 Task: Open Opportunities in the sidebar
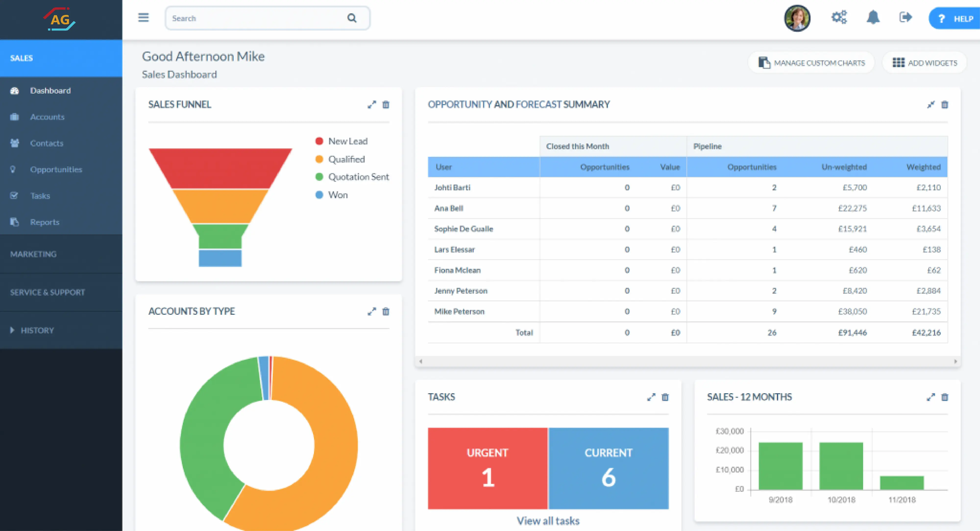pyautogui.click(x=56, y=169)
